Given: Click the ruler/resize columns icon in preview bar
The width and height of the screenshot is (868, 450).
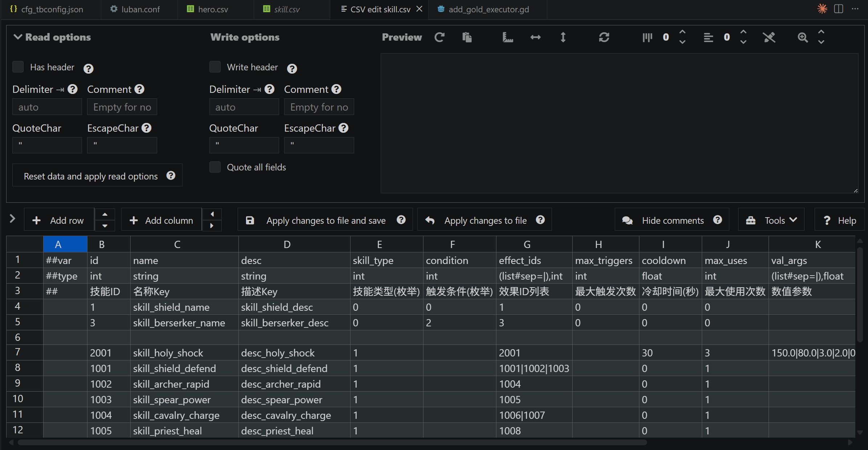Looking at the screenshot, I should click(508, 37).
